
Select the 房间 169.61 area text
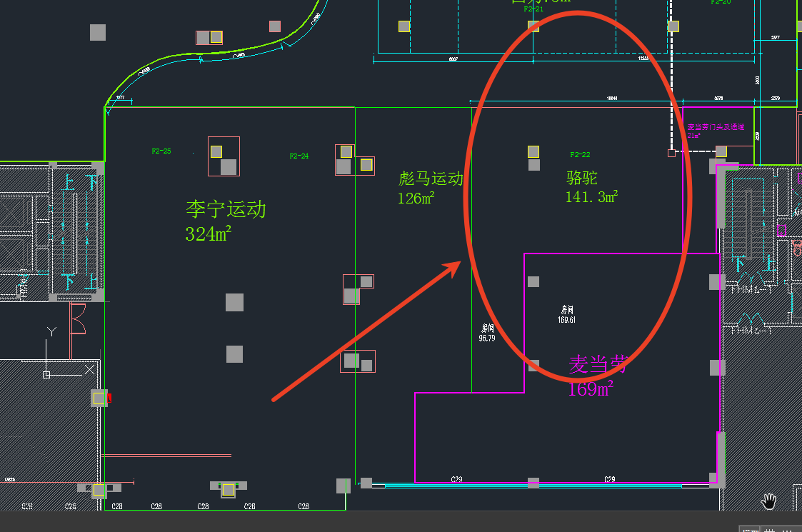[x=567, y=315]
